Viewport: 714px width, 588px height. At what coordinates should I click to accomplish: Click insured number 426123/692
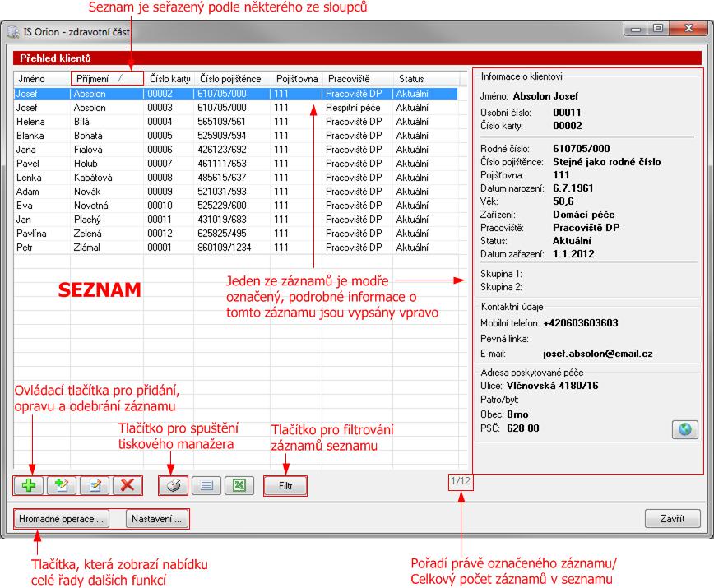[222, 150]
